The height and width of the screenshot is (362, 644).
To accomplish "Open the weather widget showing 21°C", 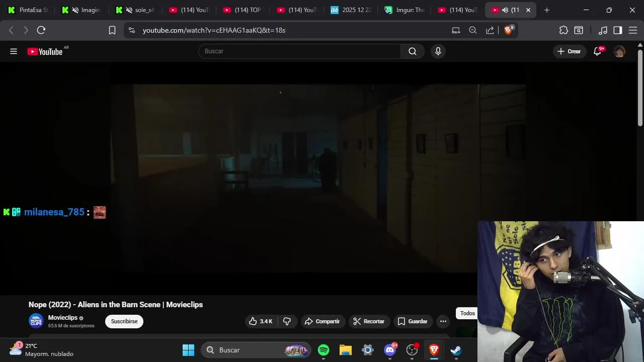I will point(41,349).
